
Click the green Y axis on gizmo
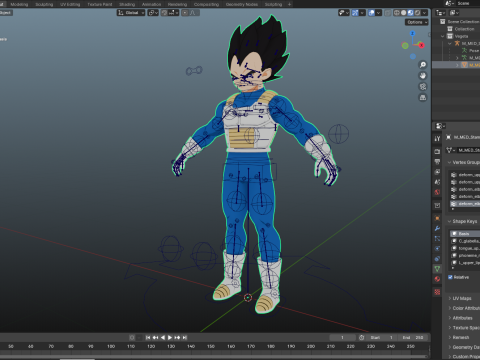[405, 46]
